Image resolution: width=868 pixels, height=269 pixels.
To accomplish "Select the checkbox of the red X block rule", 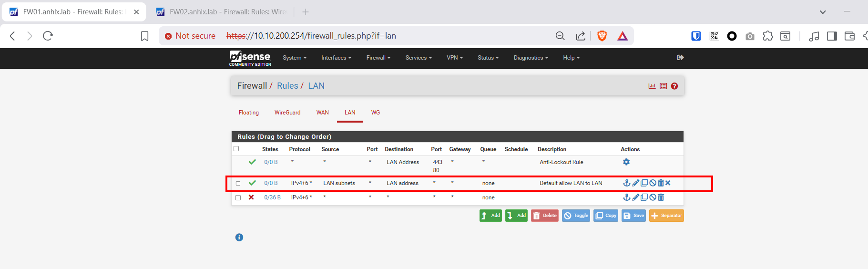I will 238,198.
